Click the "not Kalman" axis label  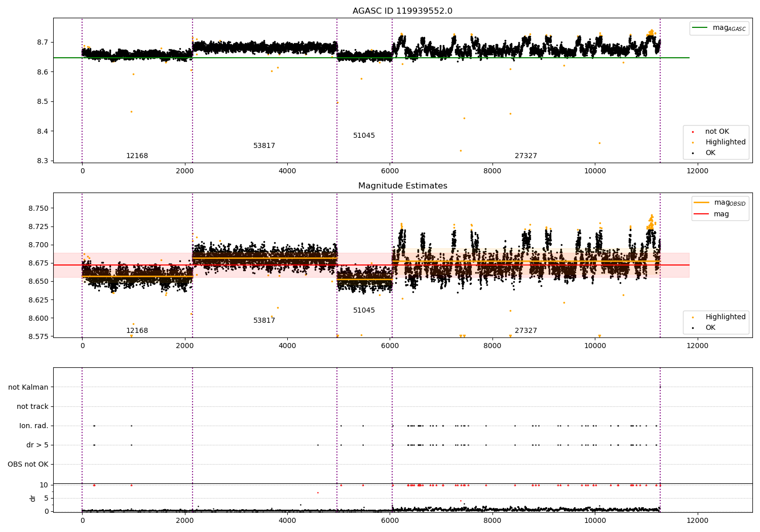[x=28, y=387]
